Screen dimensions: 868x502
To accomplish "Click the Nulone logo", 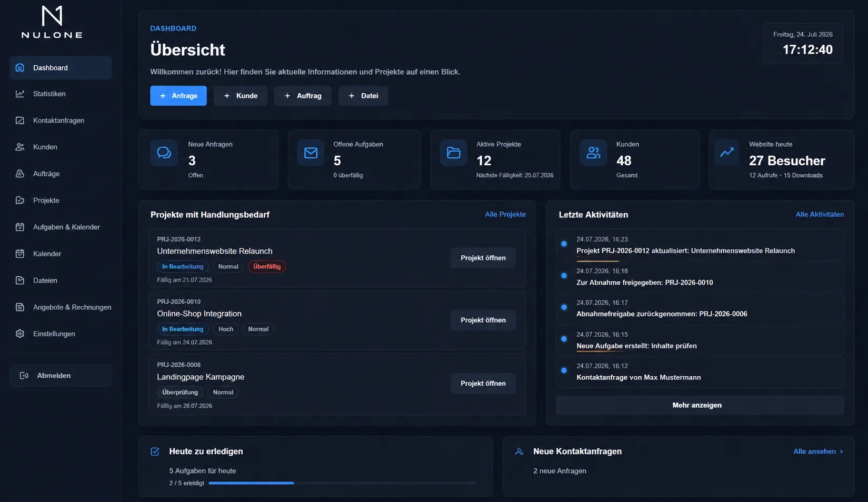I will [52, 22].
